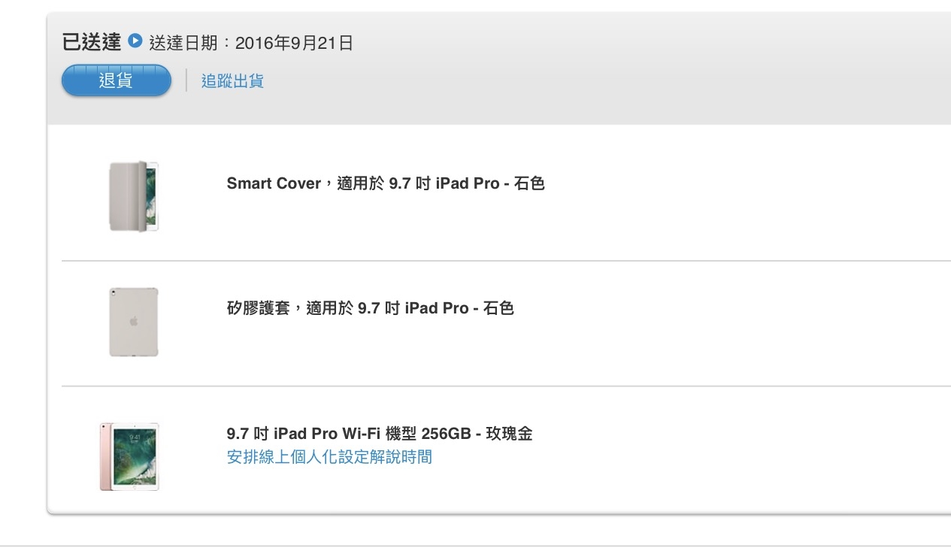Click the gray order status header bar
Screen dimensions: 951x560
[x=499, y=68]
